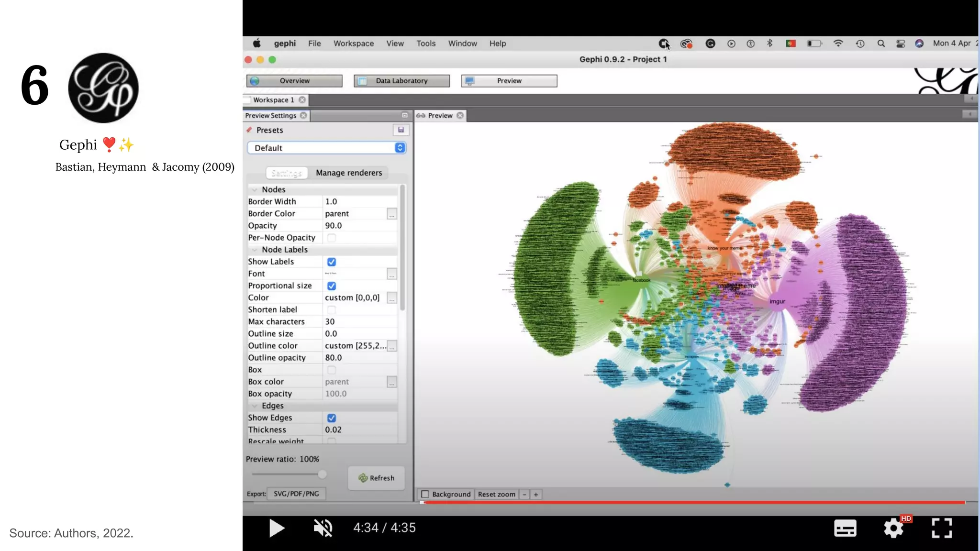Image resolution: width=980 pixels, height=551 pixels.
Task: Switch to Data Laboratory tab
Action: [401, 81]
